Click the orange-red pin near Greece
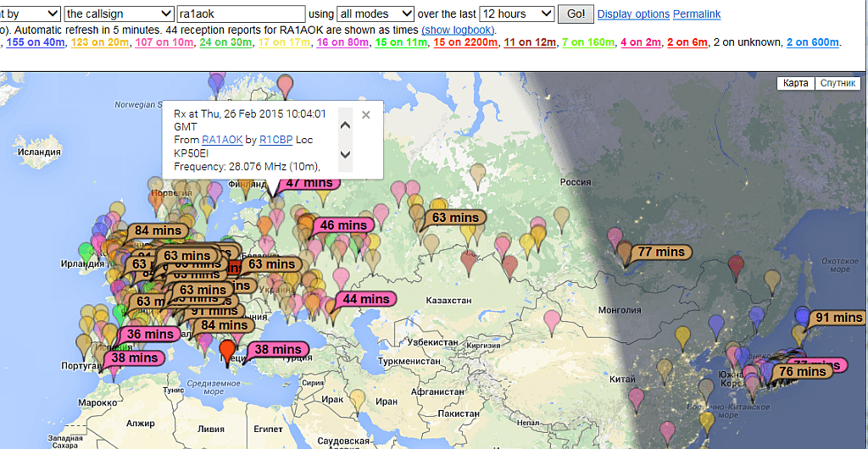The width and height of the screenshot is (868, 449). [x=226, y=348]
